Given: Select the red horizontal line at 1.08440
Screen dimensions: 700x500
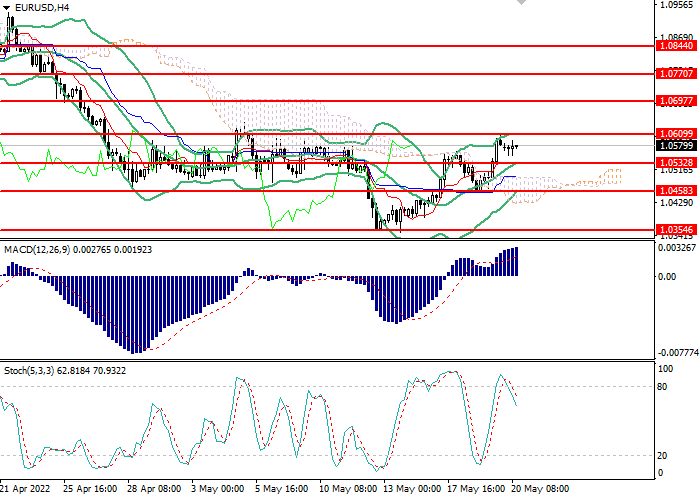Looking at the screenshot, I should 328,46.
